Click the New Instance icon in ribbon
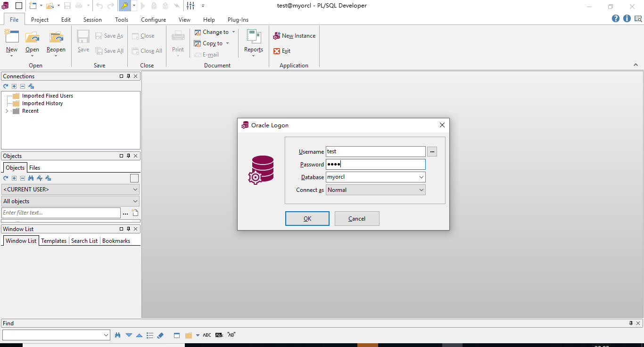Viewport: 644px width, 347px height. (x=277, y=36)
